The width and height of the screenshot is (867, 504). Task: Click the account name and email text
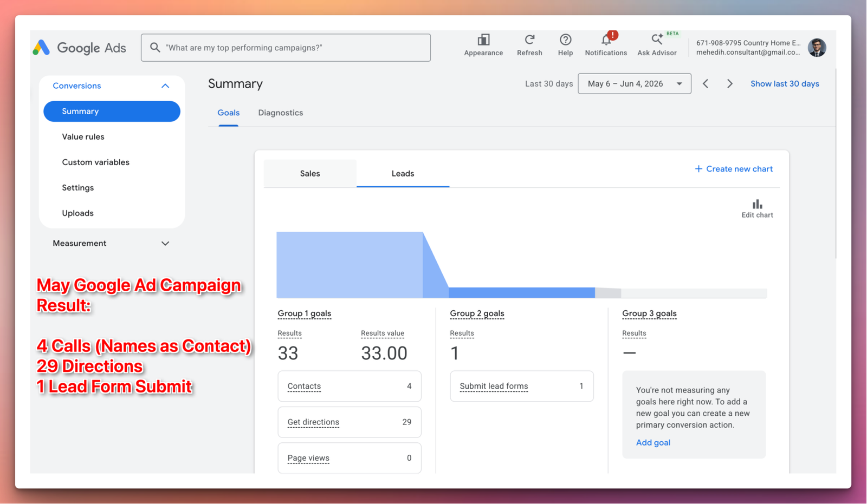point(748,48)
